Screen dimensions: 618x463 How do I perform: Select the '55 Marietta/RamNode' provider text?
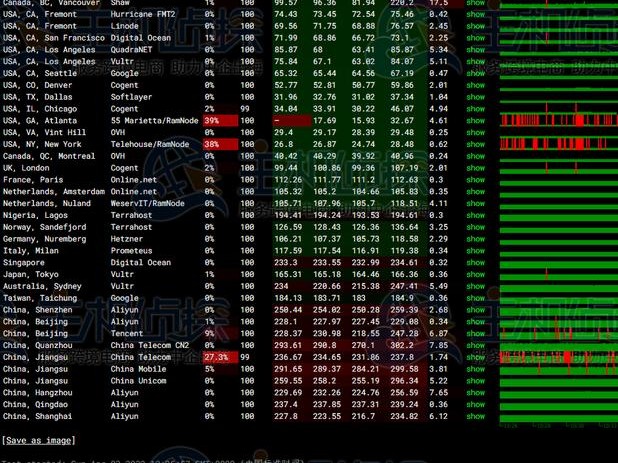coord(154,121)
